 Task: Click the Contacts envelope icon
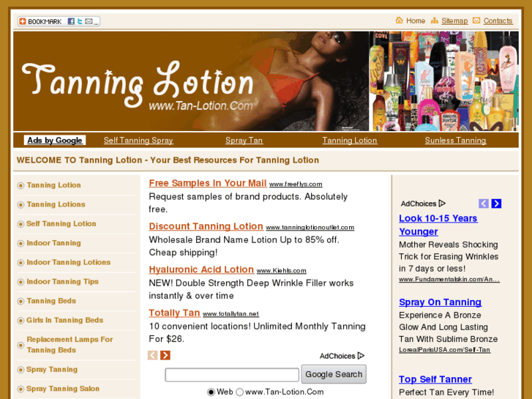coord(476,20)
